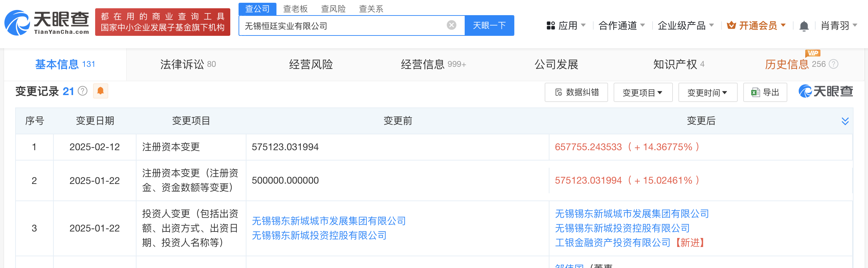
Task: Open 无锡锡东新城城市发展集团有限公司 link in 变更后 column
Action: click(x=632, y=214)
